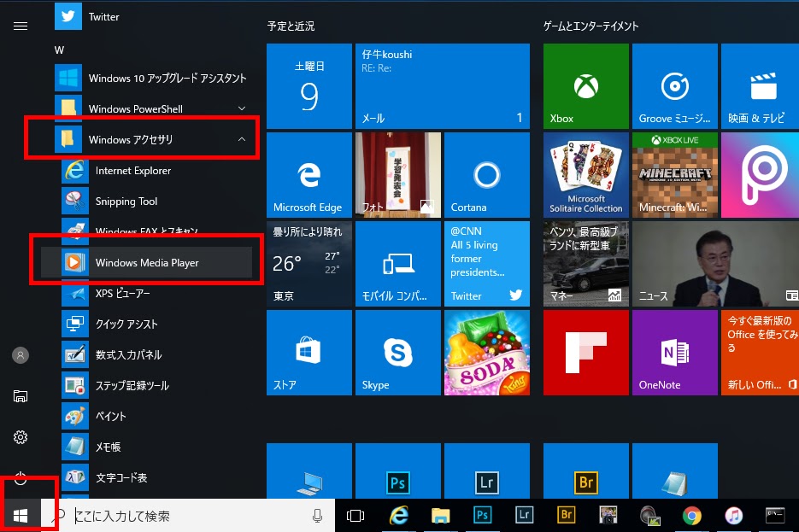
Task: Open the Minecraft tile
Action: pos(675,175)
